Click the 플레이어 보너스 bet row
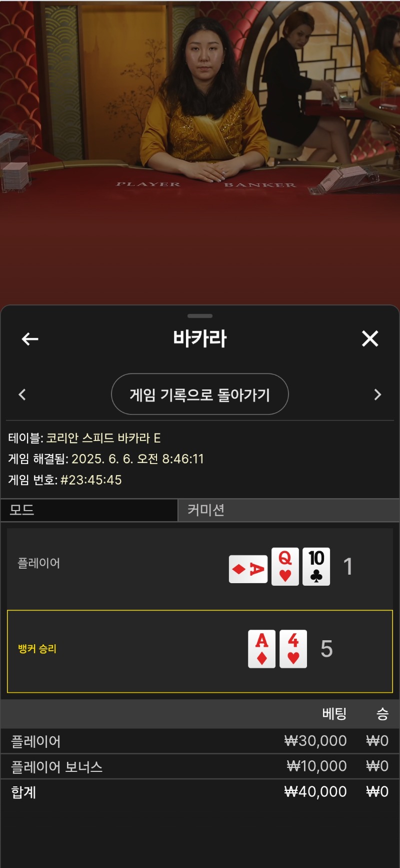This screenshot has height=868, width=400. click(200, 766)
